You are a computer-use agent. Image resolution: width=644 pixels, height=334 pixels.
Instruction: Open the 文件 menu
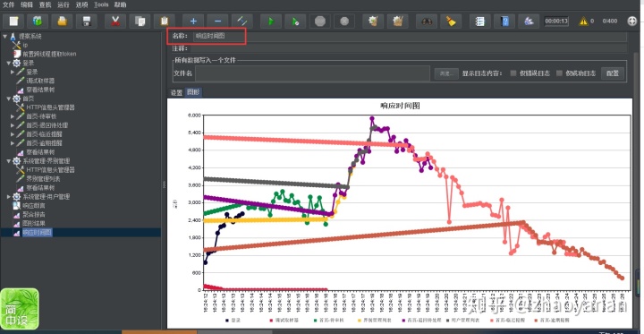pyautogui.click(x=8, y=5)
